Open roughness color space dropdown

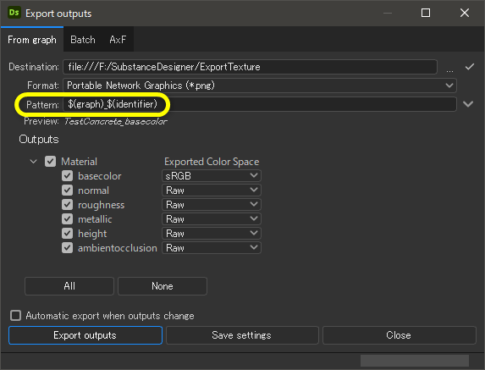211,205
